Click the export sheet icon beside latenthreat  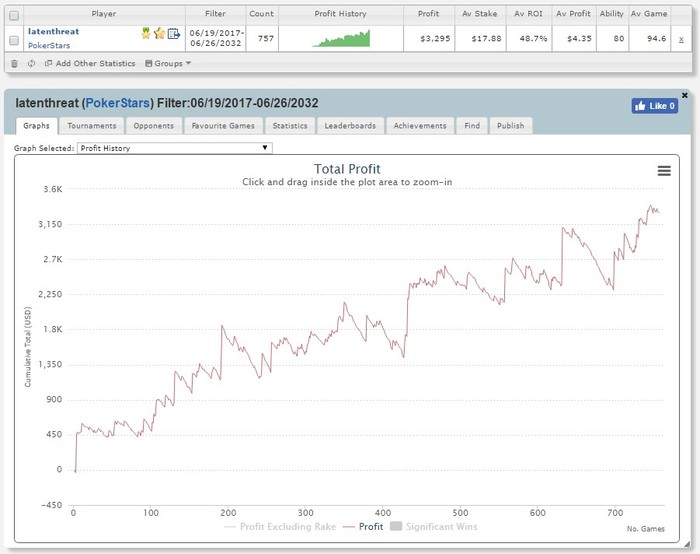pos(174,33)
